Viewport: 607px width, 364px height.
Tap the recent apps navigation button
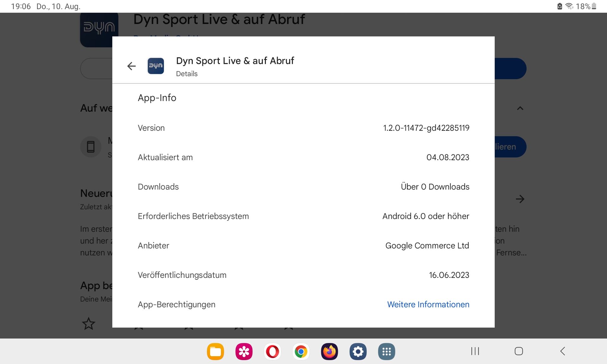pos(475,351)
